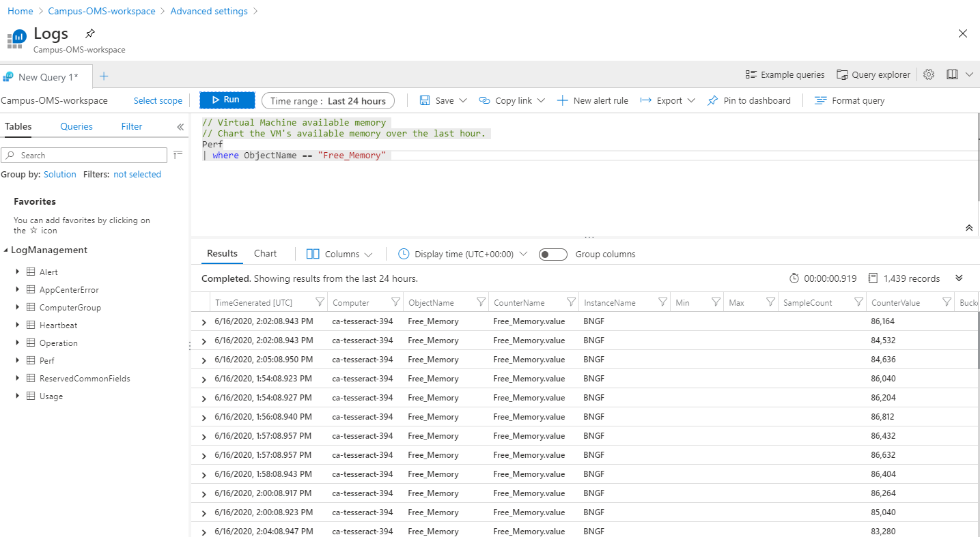This screenshot has height=537, width=980.
Task: Switch to the Filter tab
Action: [132, 126]
